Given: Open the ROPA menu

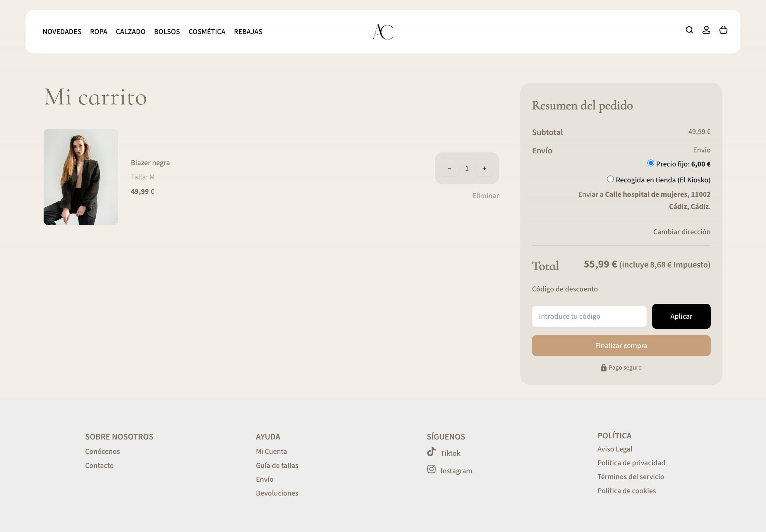Looking at the screenshot, I should (x=98, y=32).
